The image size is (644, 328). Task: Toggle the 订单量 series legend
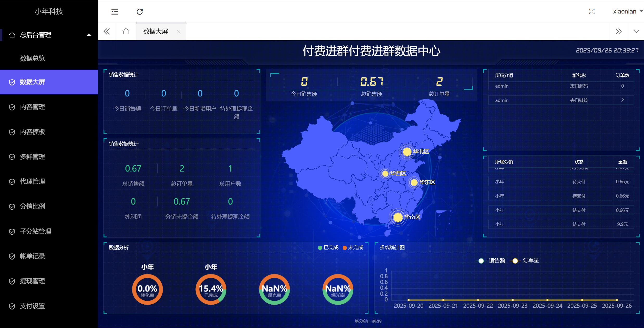[527, 260]
